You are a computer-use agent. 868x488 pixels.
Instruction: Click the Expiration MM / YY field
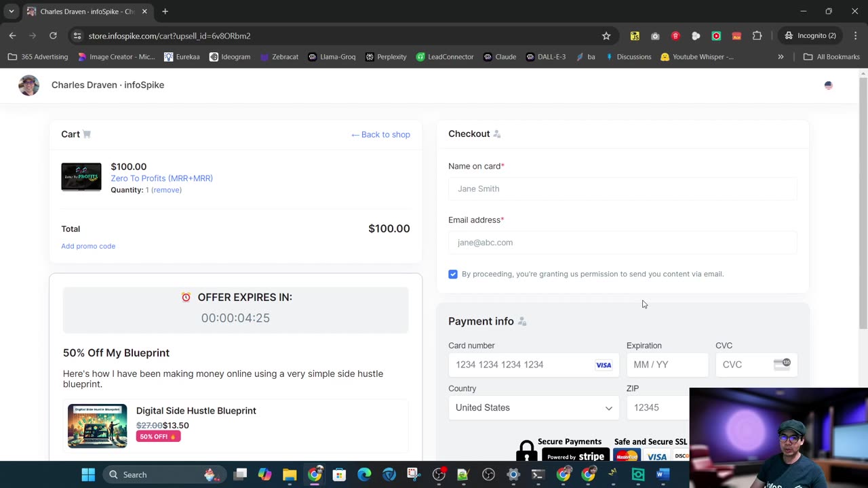tap(667, 365)
